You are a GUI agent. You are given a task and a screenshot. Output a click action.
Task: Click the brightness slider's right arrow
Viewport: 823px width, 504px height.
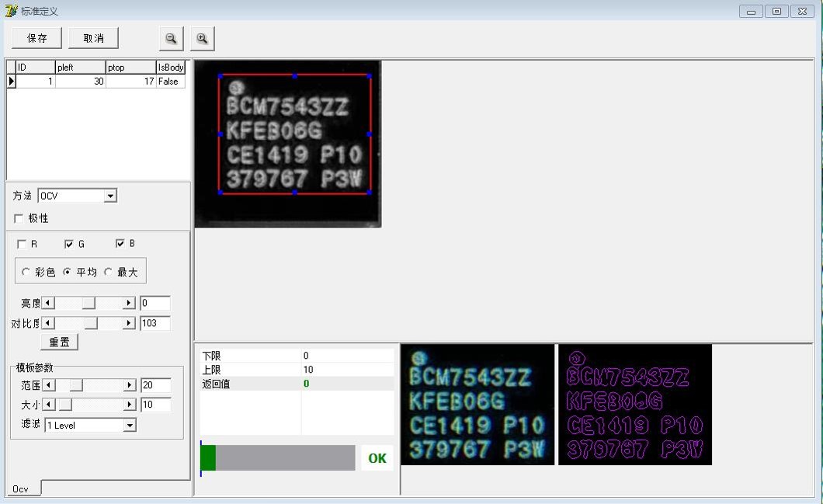tap(129, 303)
